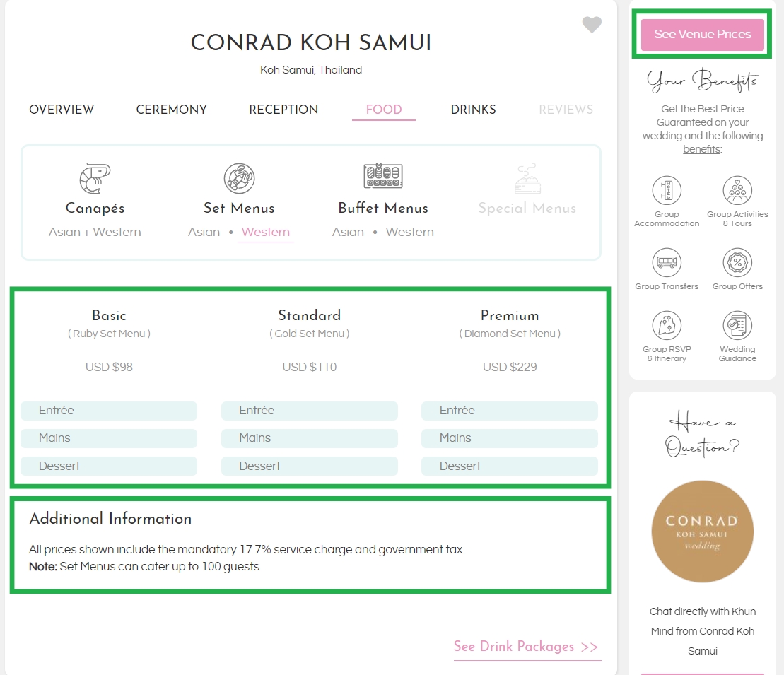This screenshot has width=784, height=675.
Task: Expand Mains under Basic Ruby menu
Action: pos(108,438)
